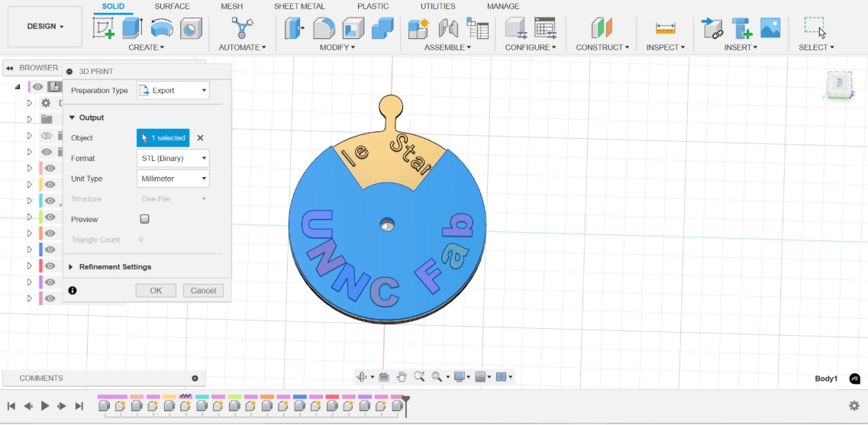Select the Orbit navigation tool
Image resolution: width=868 pixels, height=425 pixels.
pos(362,377)
